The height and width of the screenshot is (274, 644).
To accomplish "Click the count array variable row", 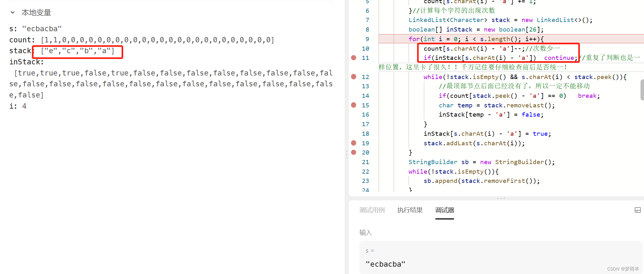I will (x=142, y=40).
